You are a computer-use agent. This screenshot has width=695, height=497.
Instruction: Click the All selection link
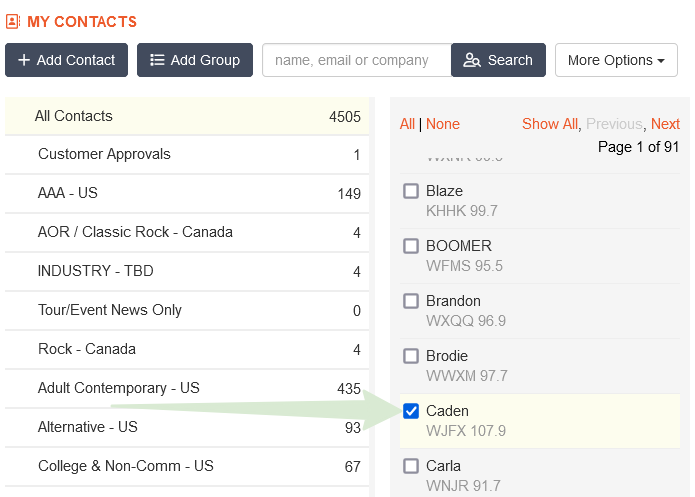point(407,124)
